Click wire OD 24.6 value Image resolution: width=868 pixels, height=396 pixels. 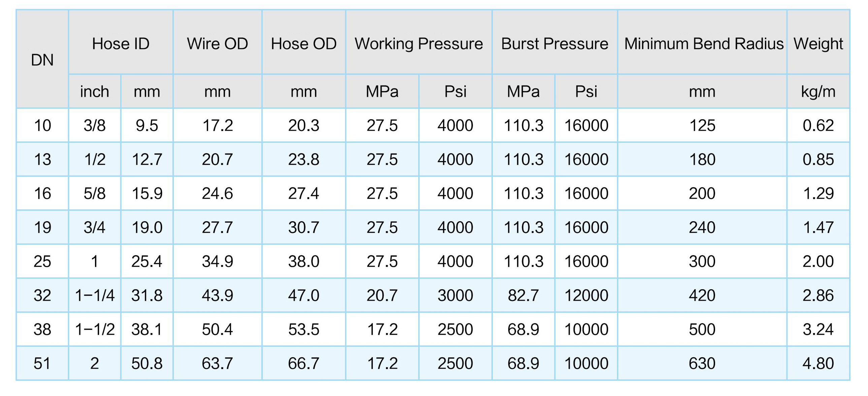[x=217, y=193]
